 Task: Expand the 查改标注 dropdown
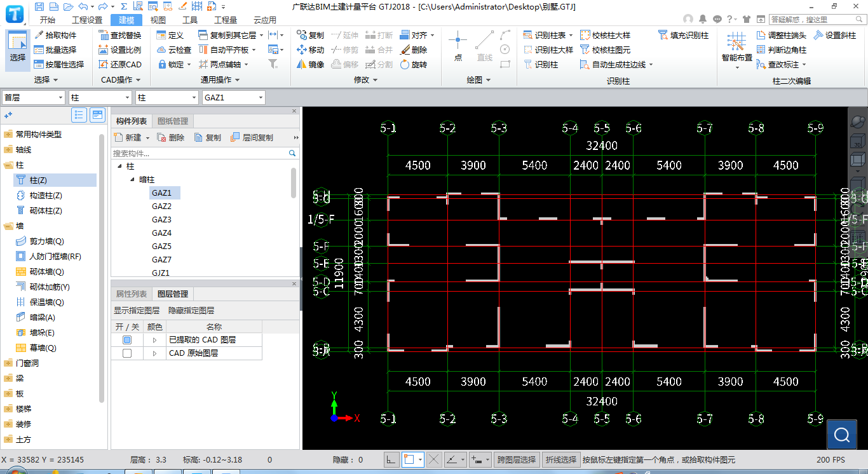pos(804,64)
